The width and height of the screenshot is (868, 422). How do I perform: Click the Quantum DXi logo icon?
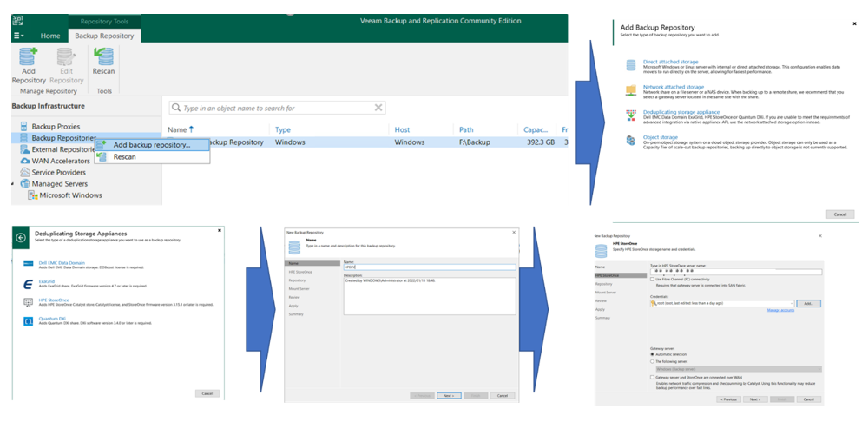29,321
